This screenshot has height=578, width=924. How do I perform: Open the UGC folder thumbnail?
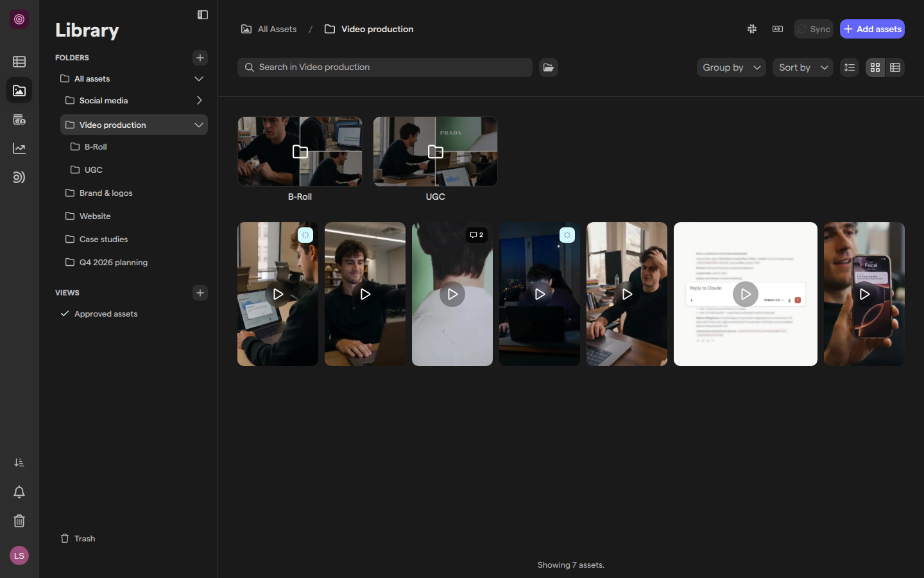(435, 152)
